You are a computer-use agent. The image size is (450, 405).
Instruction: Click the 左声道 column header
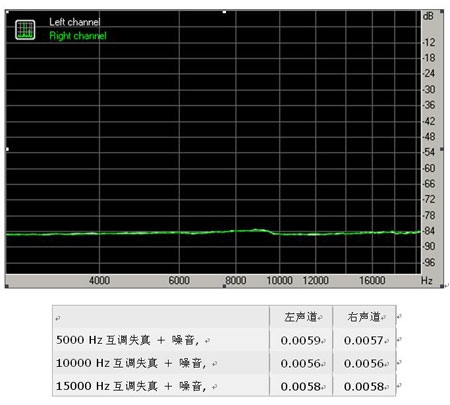pyautogui.click(x=301, y=317)
